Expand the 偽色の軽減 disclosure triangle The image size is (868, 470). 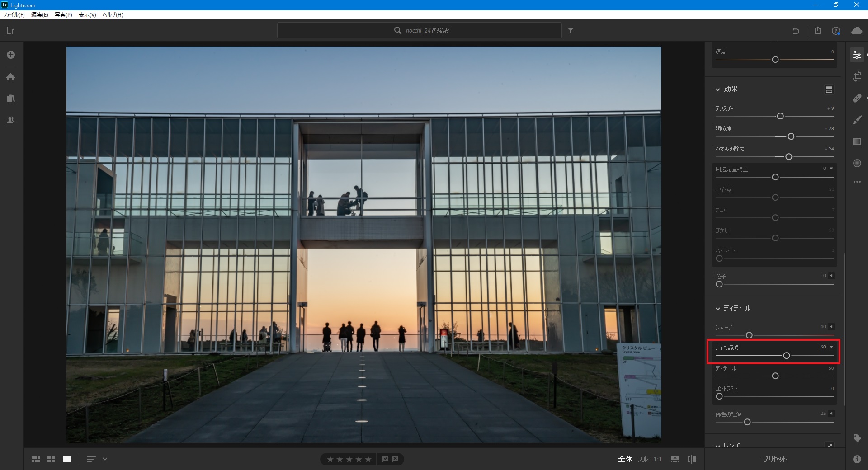831,413
